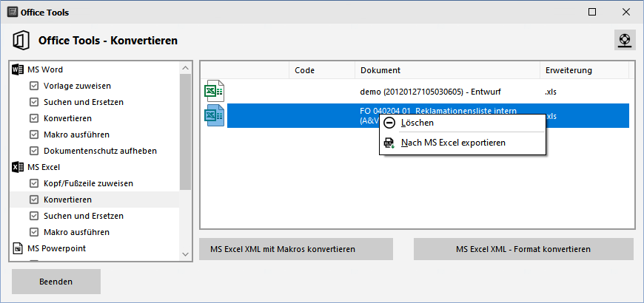Click the webcam icon button at top right

pyautogui.click(x=625, y=40)
